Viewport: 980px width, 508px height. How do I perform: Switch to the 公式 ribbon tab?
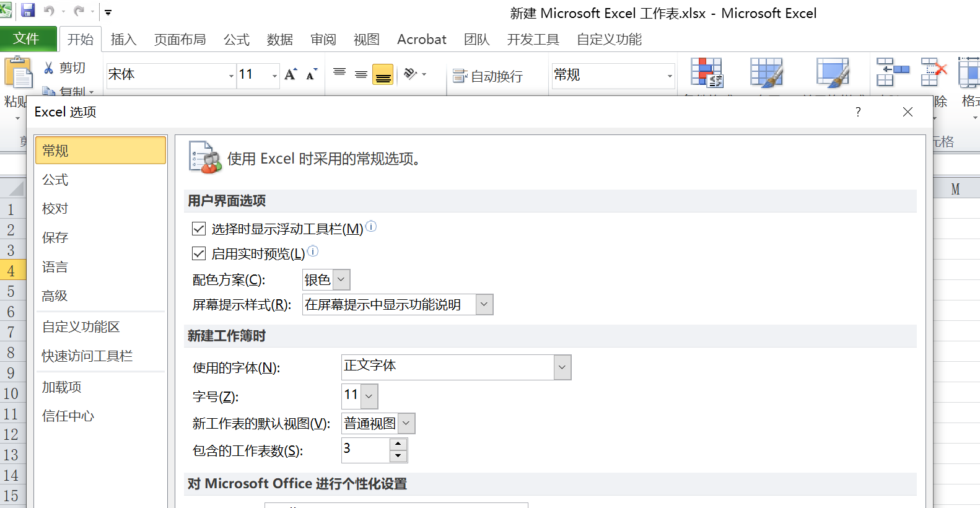236,40
